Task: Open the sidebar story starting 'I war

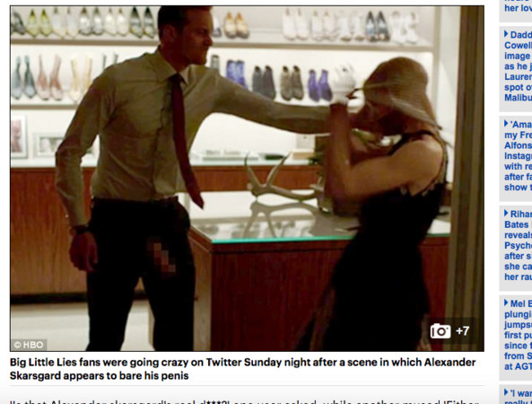Action: [518, 397]
